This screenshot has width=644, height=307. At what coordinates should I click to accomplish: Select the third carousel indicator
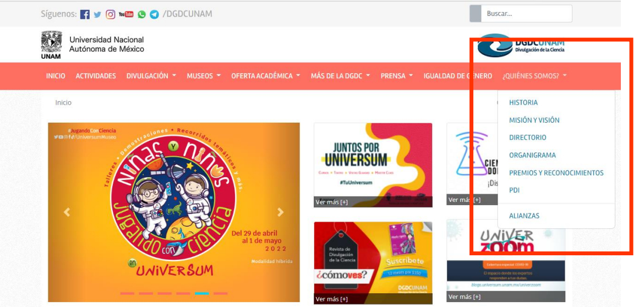click(x=165, y=293)
